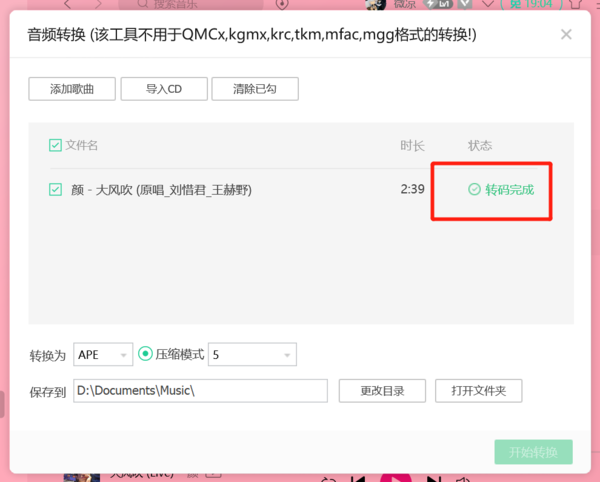Click the 添加歌曲 button
600x482 pixels.
(72, 89)
